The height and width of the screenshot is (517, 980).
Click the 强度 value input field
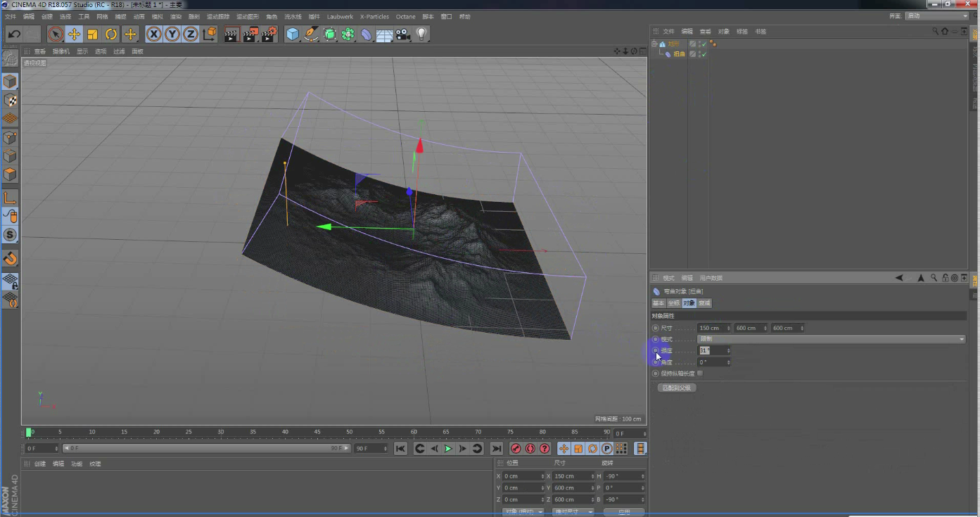point(711,350)
